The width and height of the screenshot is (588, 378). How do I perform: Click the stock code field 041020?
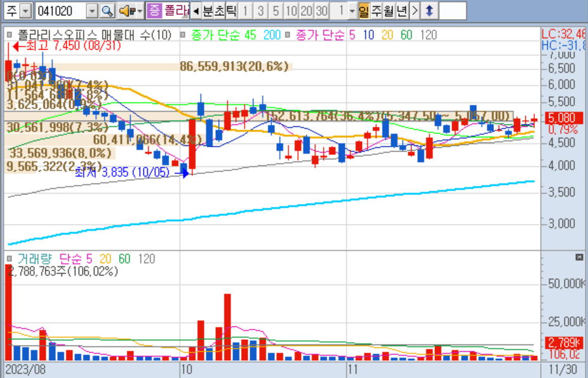coord(61,11)
